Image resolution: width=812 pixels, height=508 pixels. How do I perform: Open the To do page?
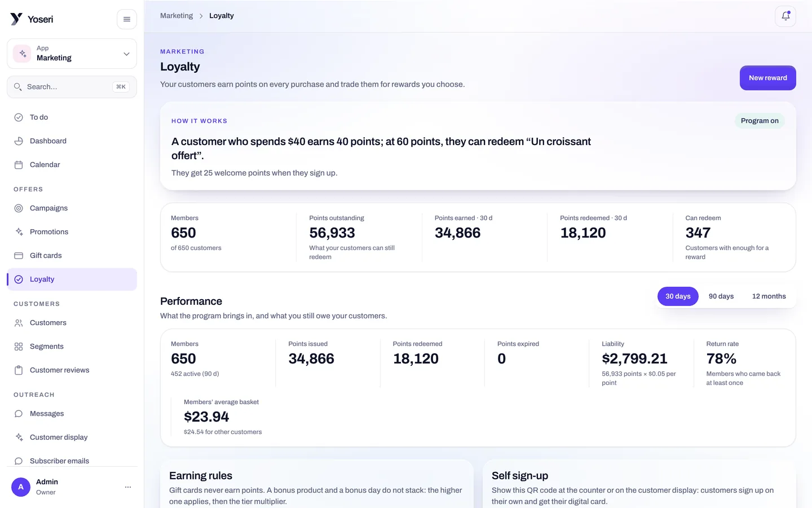72,117
